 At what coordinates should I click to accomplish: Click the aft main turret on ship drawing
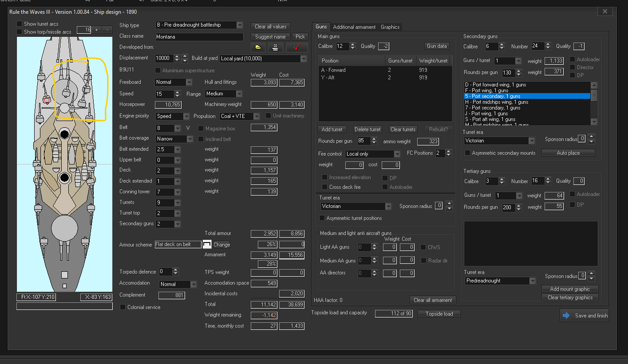click(x=64, y=230)
